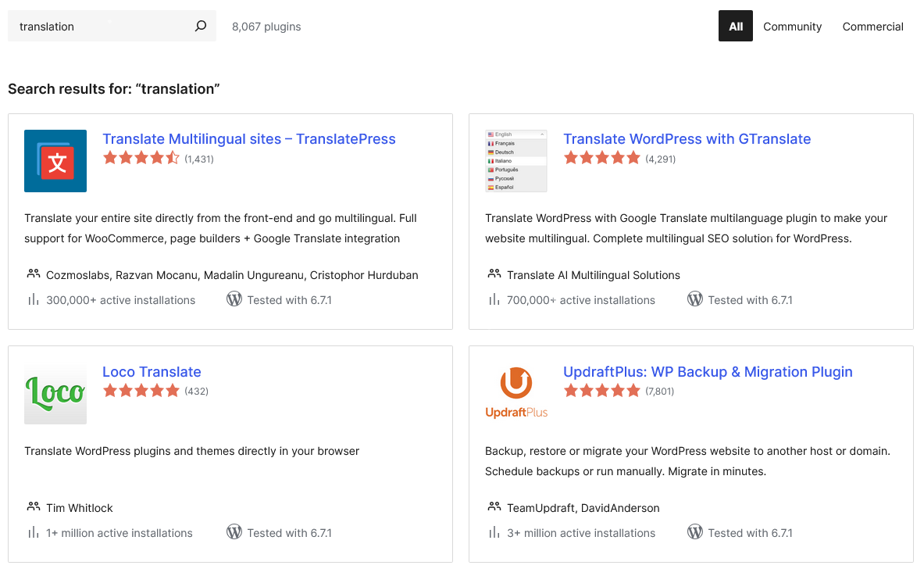The image size is (924, 576).
Task: Switch to the Community filter
Action: (792, 27)
